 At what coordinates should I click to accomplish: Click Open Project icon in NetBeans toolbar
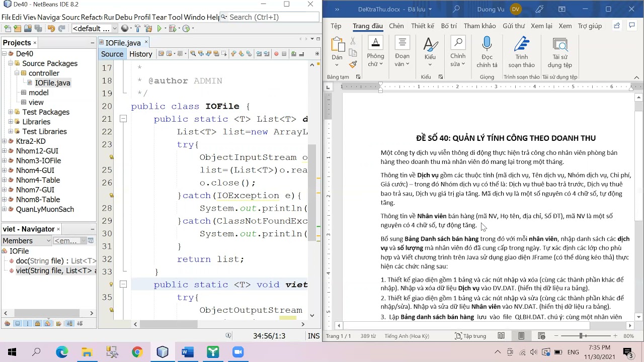28,29
